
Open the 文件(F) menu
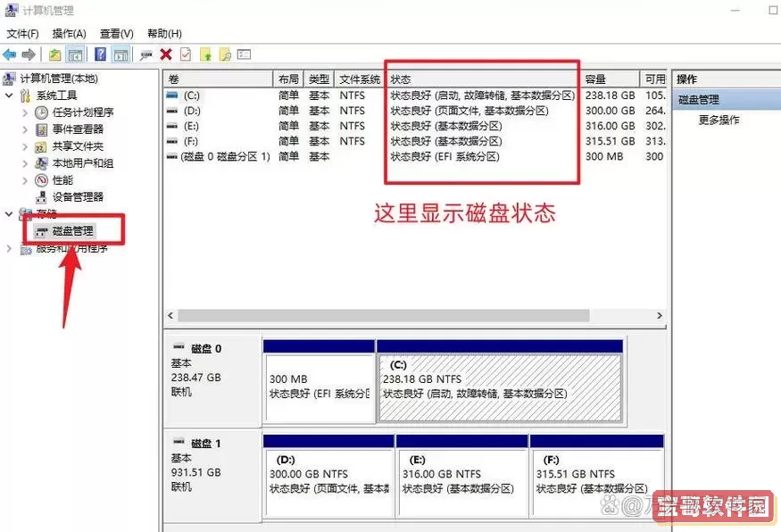click(x=22, y=33)
